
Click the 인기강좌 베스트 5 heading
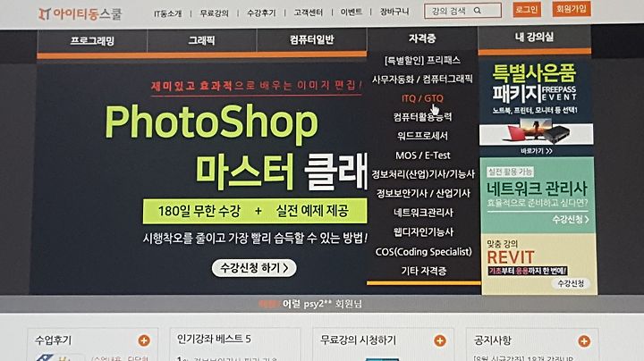point(214,339)
